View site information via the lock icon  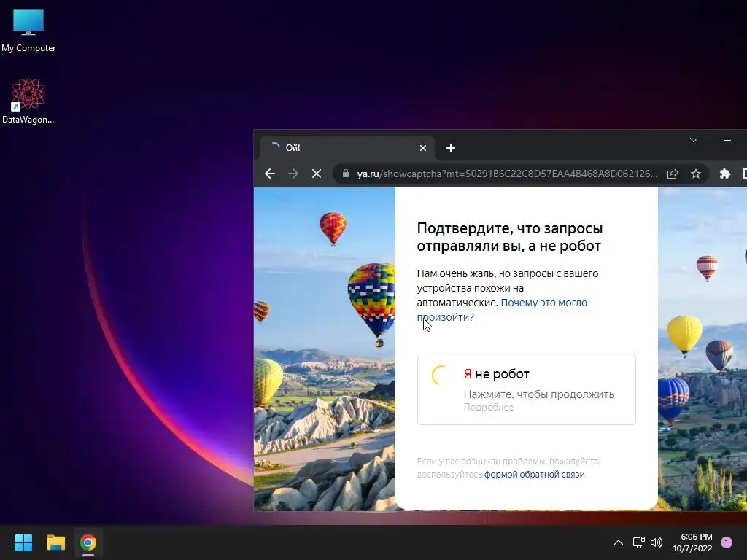coord(346,174)
